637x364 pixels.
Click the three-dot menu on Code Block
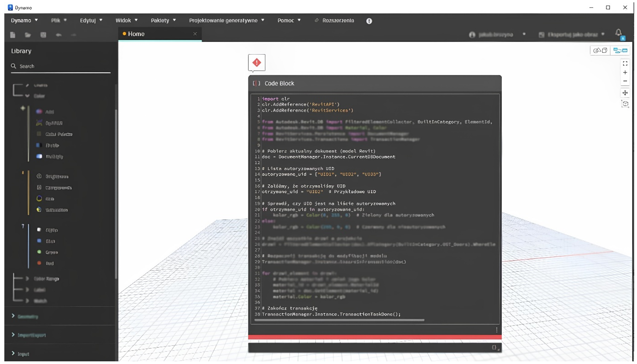[x=496, y=330]
